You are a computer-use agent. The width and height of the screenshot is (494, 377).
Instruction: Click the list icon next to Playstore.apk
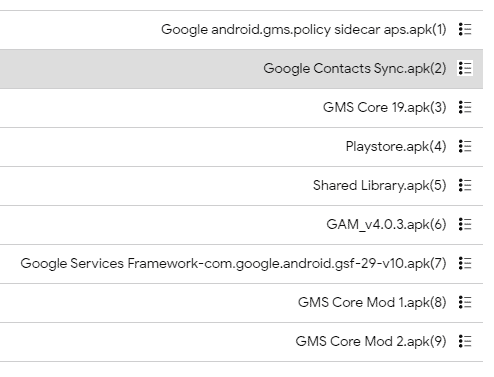pyautogui.click(x=465, y=146)
